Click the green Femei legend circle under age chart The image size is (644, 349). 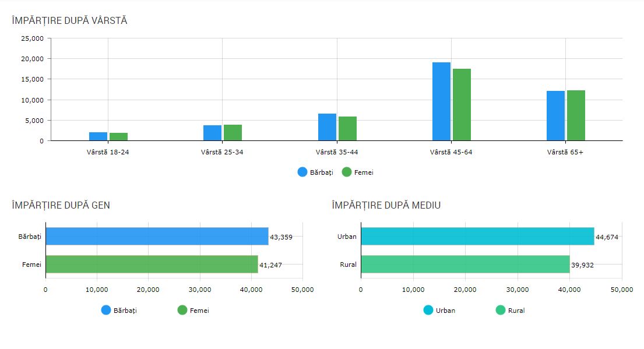click(347, 172)
